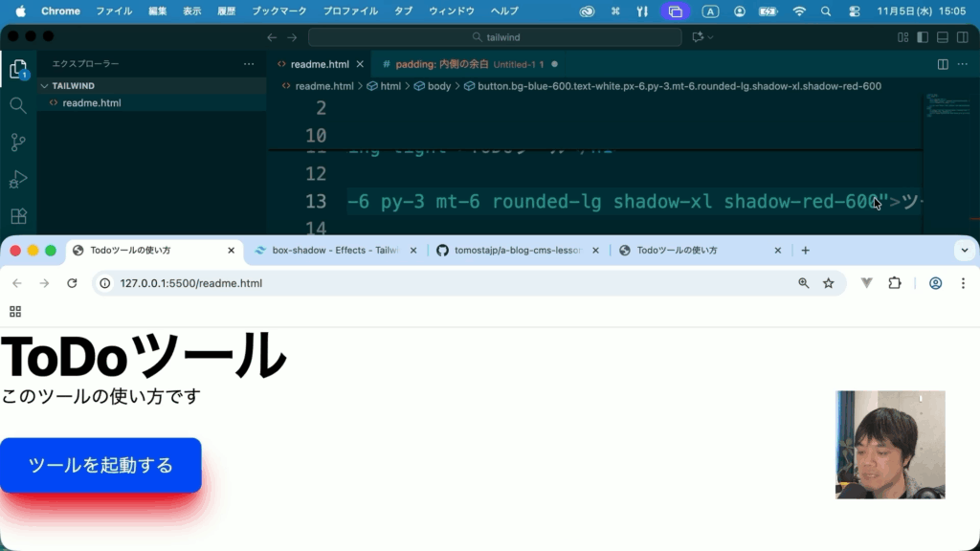Reload the page in Chrome
Viewport: 980px width, 551px height.
point(72,283)
